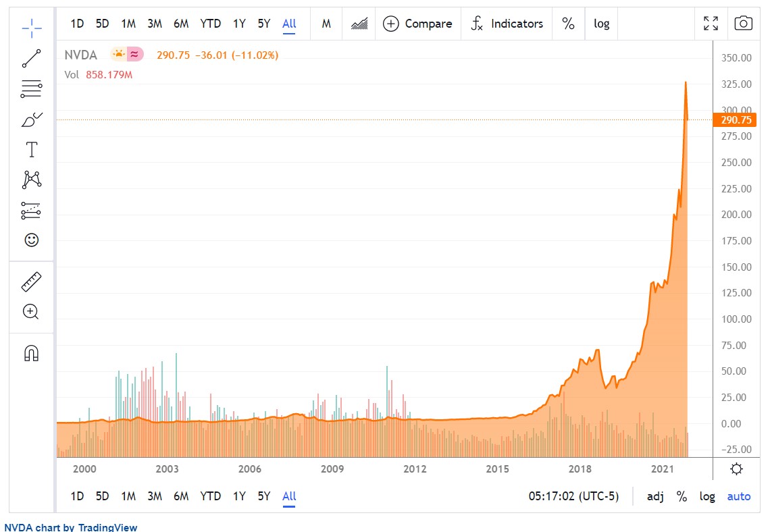Toggle log scale in top toolbar
Screen dimensions: 770x532
[602, 24]
